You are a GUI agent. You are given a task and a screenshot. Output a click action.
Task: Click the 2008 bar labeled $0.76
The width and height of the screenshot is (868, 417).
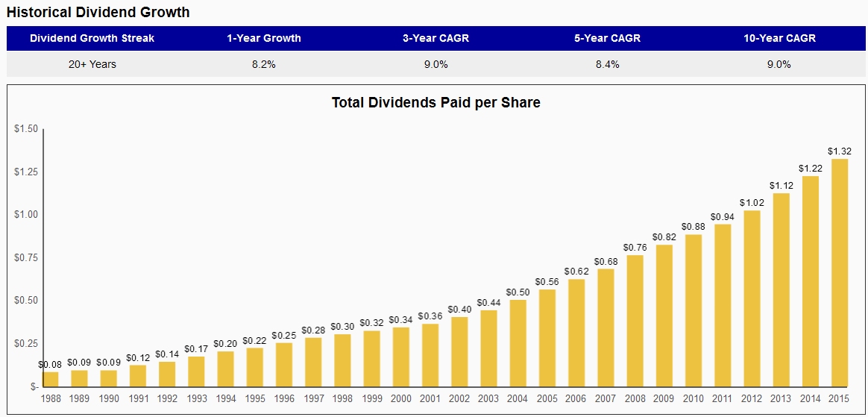[635, 321]
